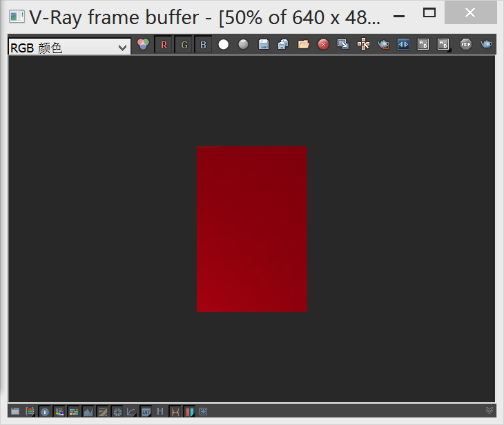This screenshot has width=504, height=425.
Task: Switch to alpha channel white circle
Action: 224,44
